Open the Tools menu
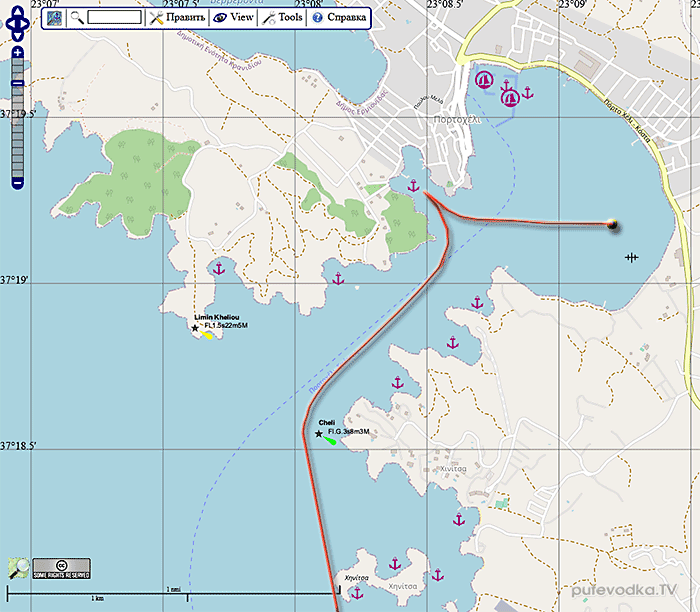 tap(282, 18)
